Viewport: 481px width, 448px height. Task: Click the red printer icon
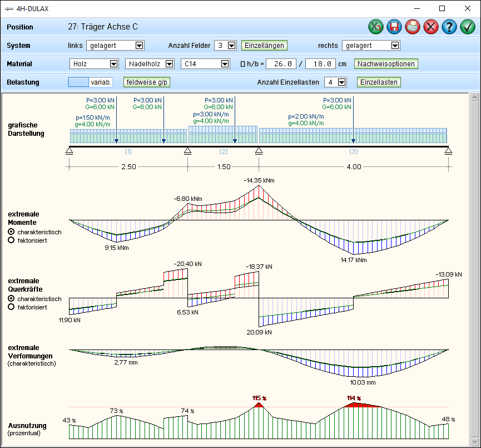[413, 27]
